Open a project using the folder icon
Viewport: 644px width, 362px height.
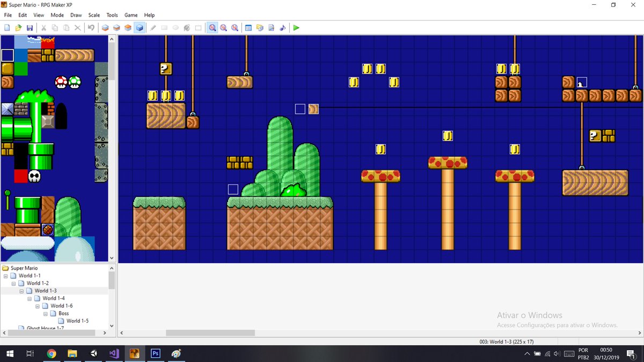pyautogui.click(x=18, y=27)
